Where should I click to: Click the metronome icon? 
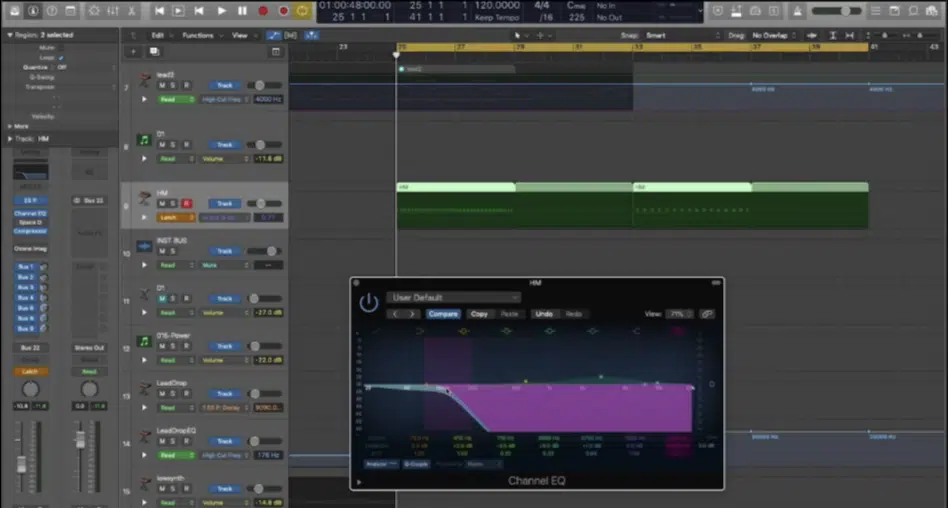click(797, 11)
